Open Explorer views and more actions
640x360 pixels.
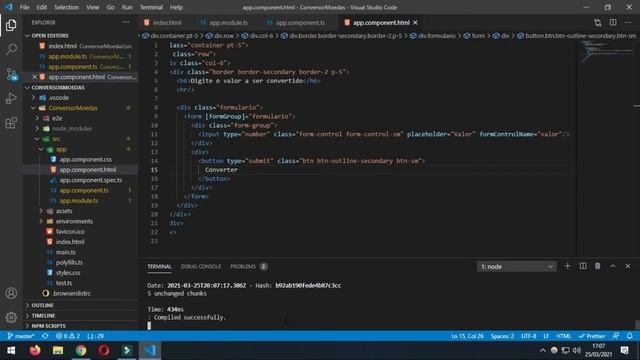point(126,22)
